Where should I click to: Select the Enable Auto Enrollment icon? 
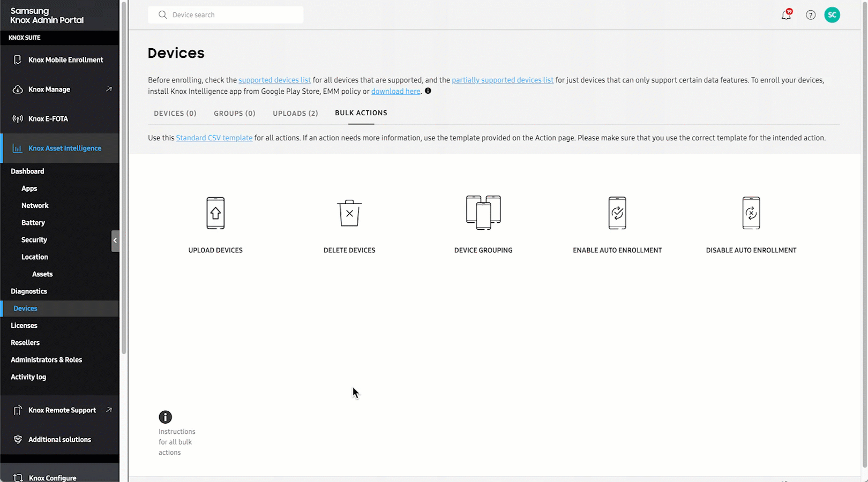tap(617, 213)
